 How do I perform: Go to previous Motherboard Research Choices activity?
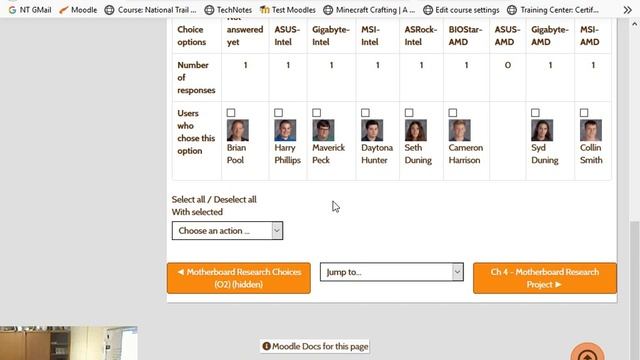(x=239, y=278)
